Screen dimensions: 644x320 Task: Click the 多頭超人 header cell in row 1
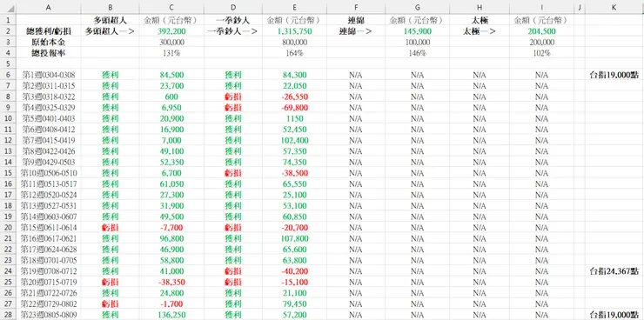point(110,21)
